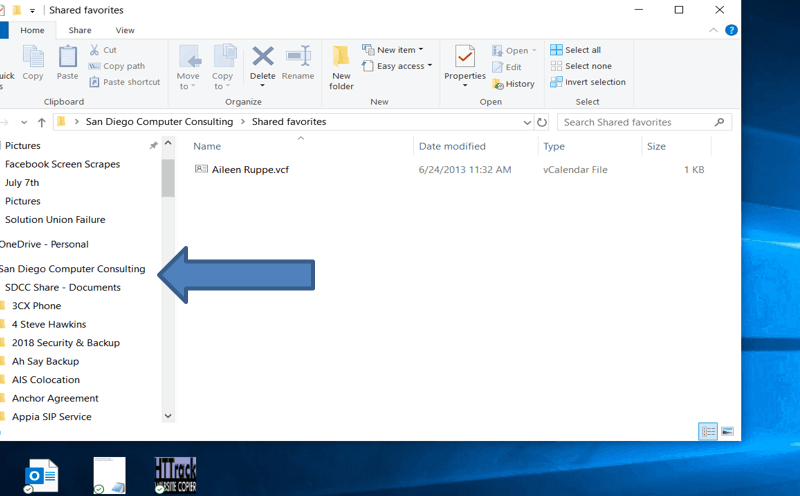Screen dimensions: 800x496
Task: Open the Properties checkmark icon
Action: [x=465, y=56]
